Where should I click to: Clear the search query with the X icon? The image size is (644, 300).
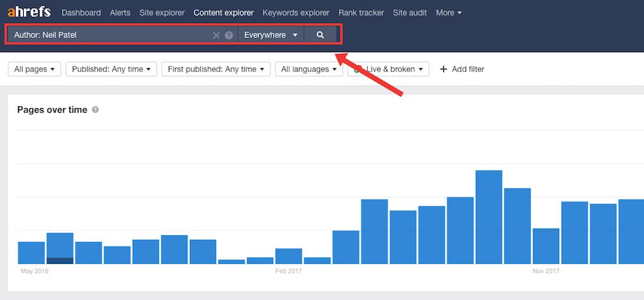point(216,35)
